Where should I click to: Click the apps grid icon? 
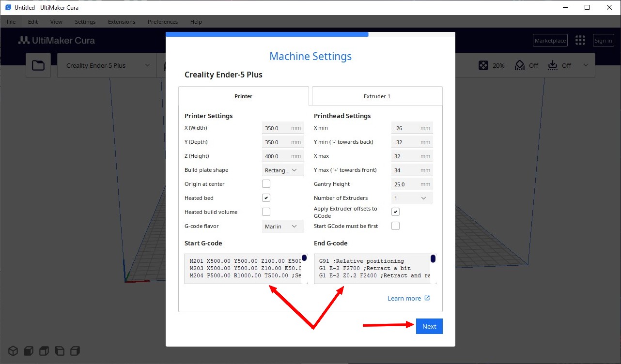coord(580,41)
